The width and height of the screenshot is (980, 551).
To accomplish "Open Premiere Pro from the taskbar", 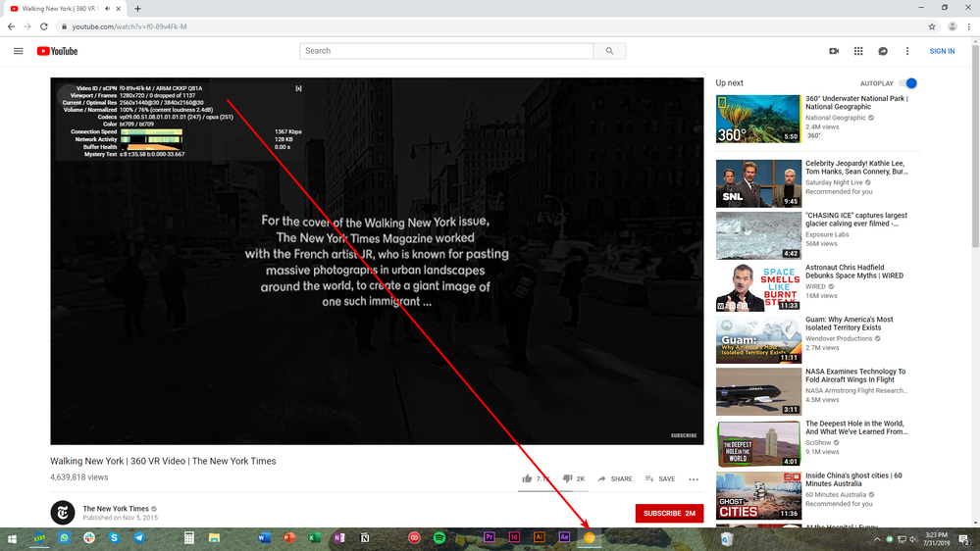I will (490, 538).
